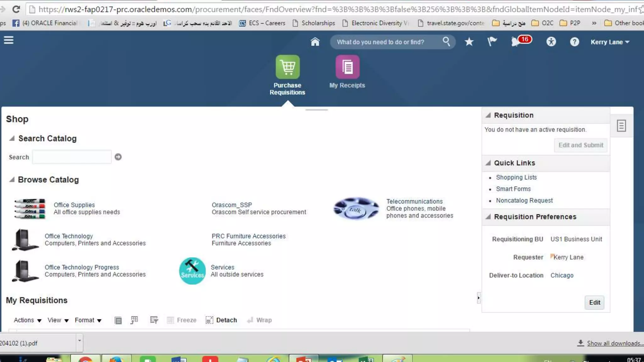Open Favorites star icon
644x362 pixels.
coord(469,41)
